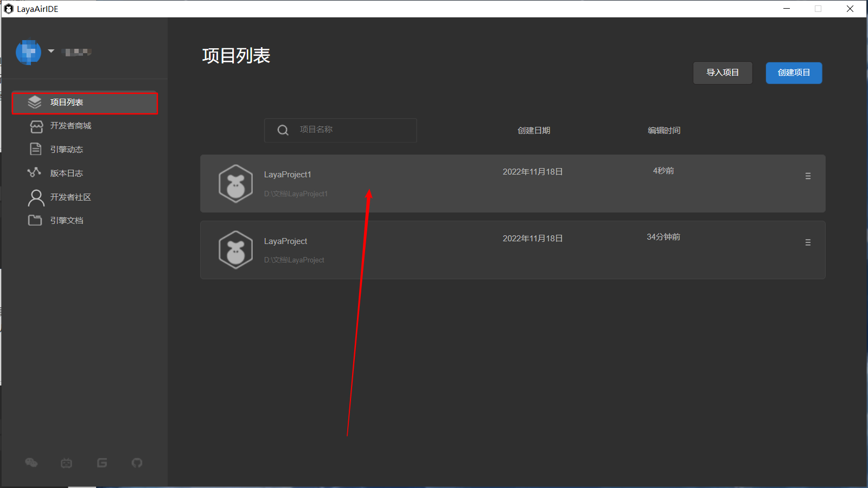The height and width of the screenshot is (488, 868).
Task: Open the options menu for LayaProject1
Action: coord(808,176)
